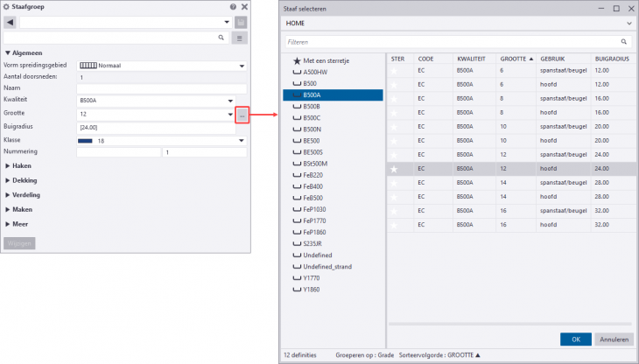Click the save preset disk icon

point(240,22)
